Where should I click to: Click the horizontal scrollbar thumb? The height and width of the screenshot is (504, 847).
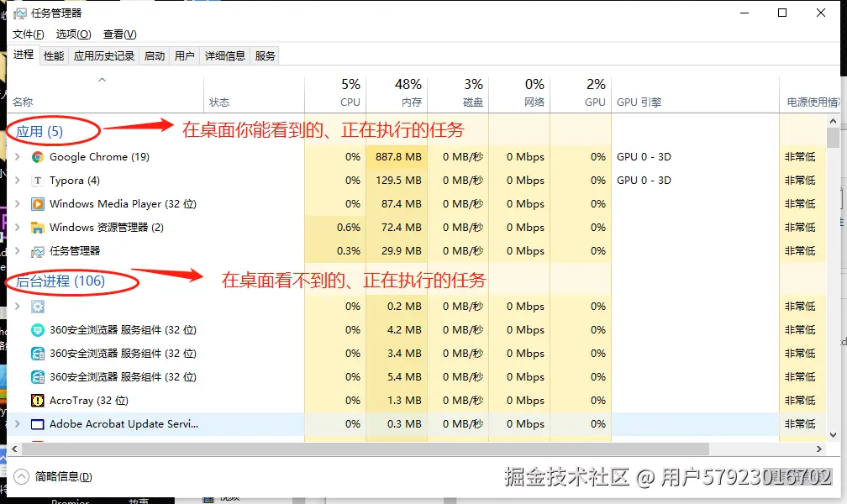365,449
